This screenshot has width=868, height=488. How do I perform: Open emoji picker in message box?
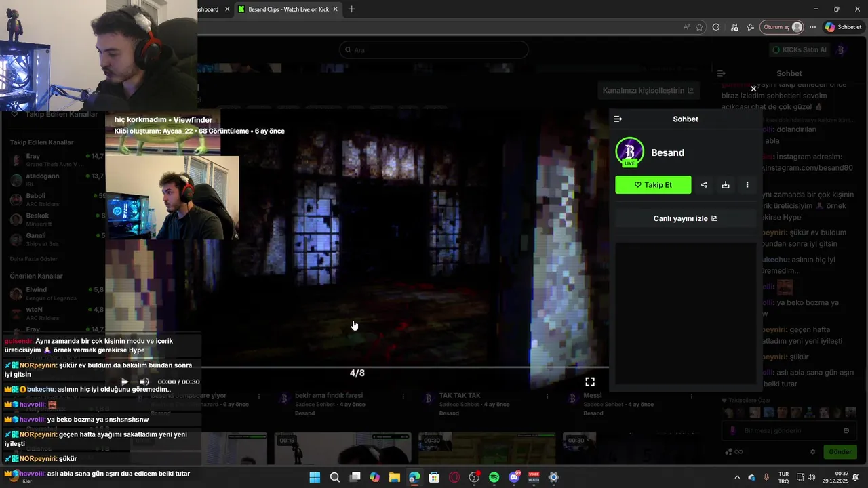(x=846, y=430)
